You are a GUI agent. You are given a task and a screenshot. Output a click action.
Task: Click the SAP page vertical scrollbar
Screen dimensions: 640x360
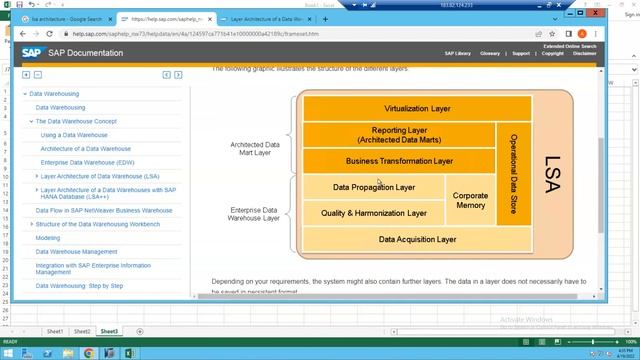(601, 186)
